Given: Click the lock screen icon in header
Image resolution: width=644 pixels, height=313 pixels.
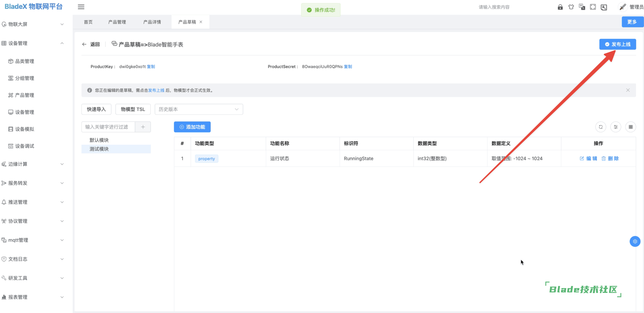Looking at the screenshot, I should click(560, 7).
